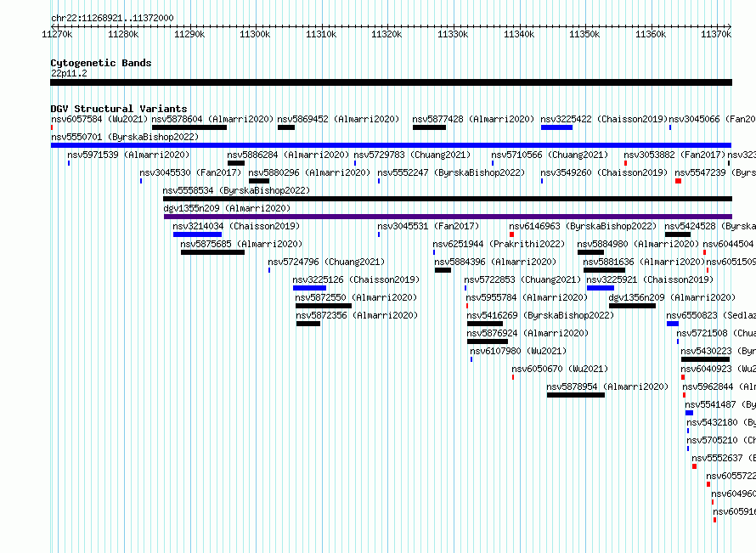
Task: Select the nsv5552637 red marker
Action: 694,466
